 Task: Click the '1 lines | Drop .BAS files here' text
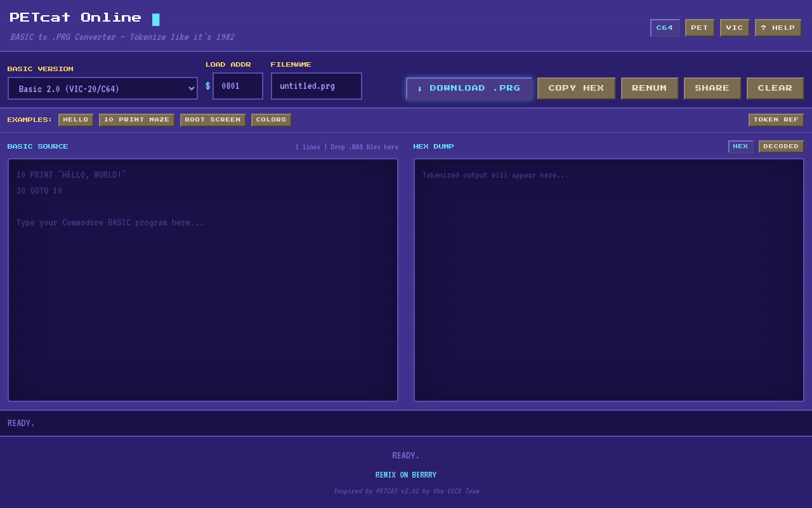click(x=347, y=147)
